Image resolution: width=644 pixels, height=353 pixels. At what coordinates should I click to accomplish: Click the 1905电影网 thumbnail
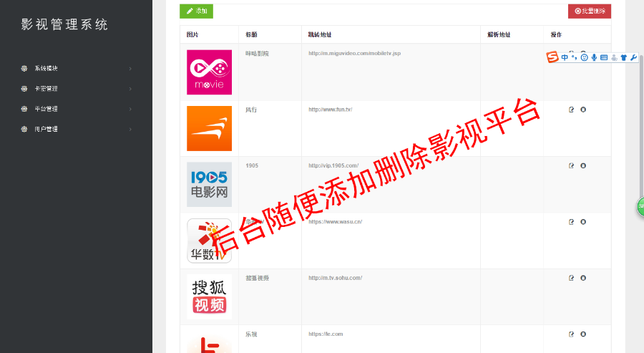[x=209, y=185]
